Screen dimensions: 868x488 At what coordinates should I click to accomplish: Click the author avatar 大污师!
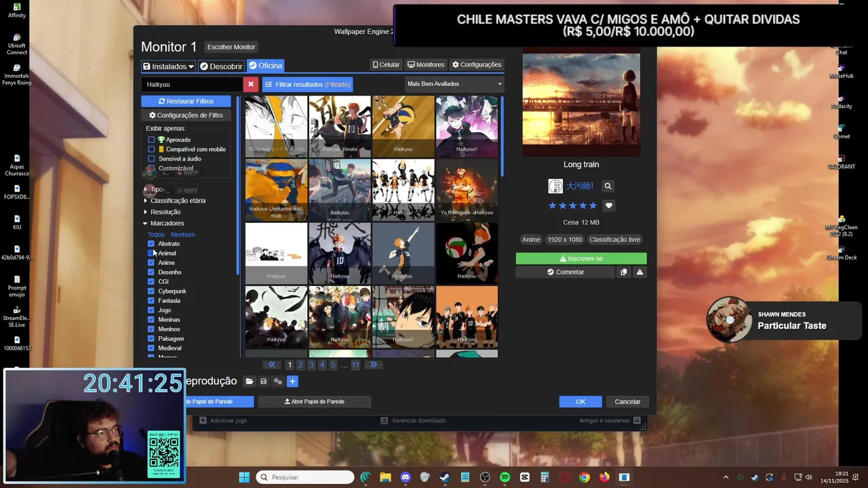click(555, 186)
